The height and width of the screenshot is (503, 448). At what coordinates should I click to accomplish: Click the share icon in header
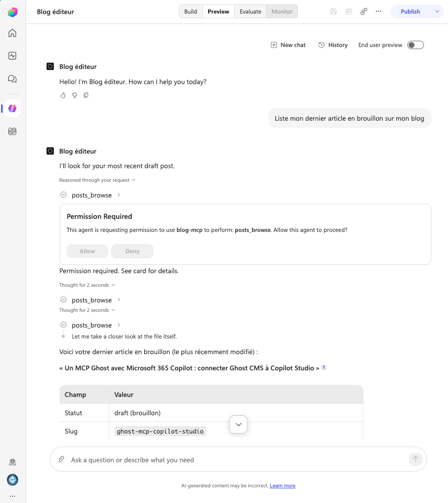[349, 11]
